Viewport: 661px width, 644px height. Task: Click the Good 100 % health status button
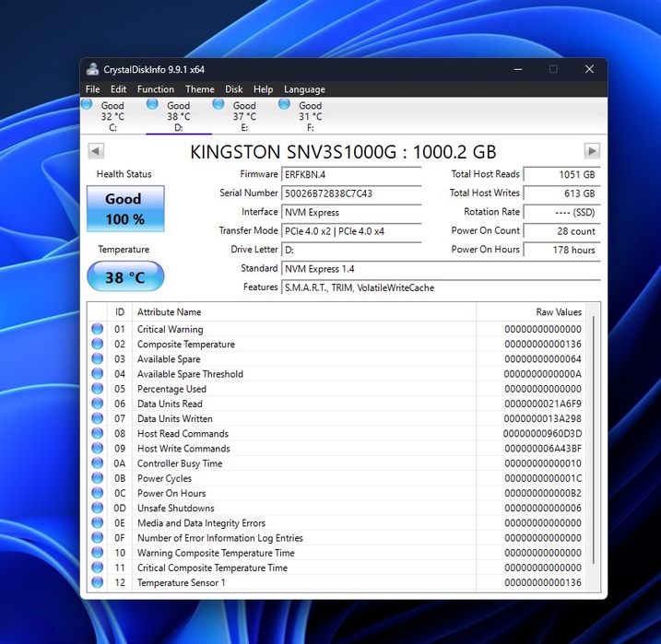[125, 208]
